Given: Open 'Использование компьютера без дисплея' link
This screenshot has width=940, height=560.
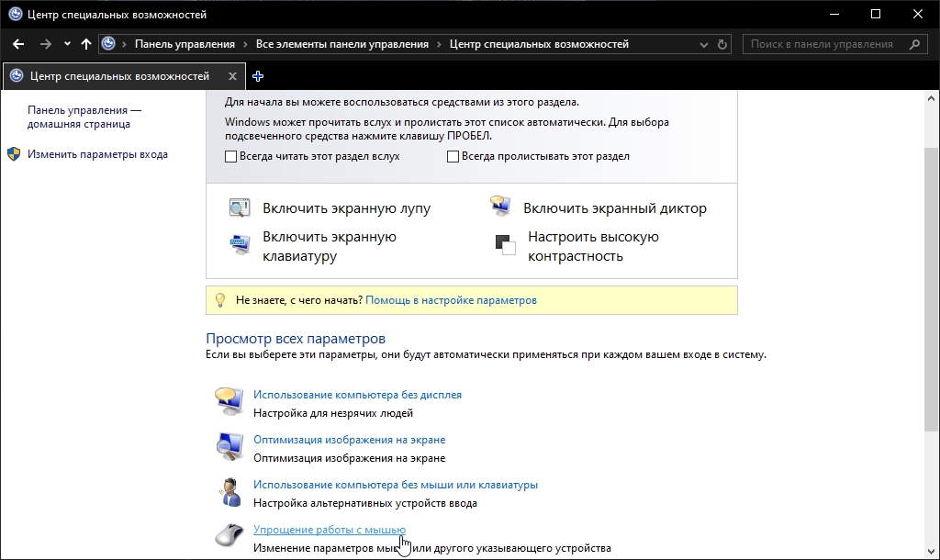Looking at the screenshot, I should 357,395.
